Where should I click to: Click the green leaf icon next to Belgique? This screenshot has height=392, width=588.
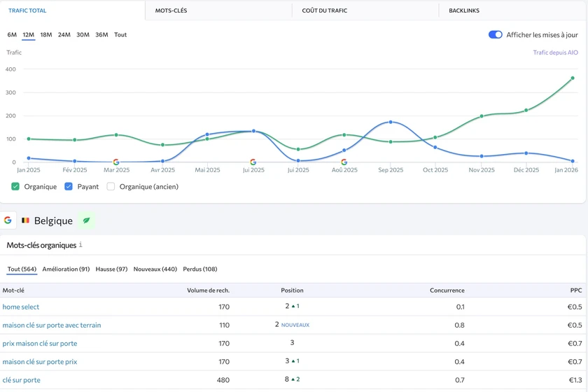(87, 220)
